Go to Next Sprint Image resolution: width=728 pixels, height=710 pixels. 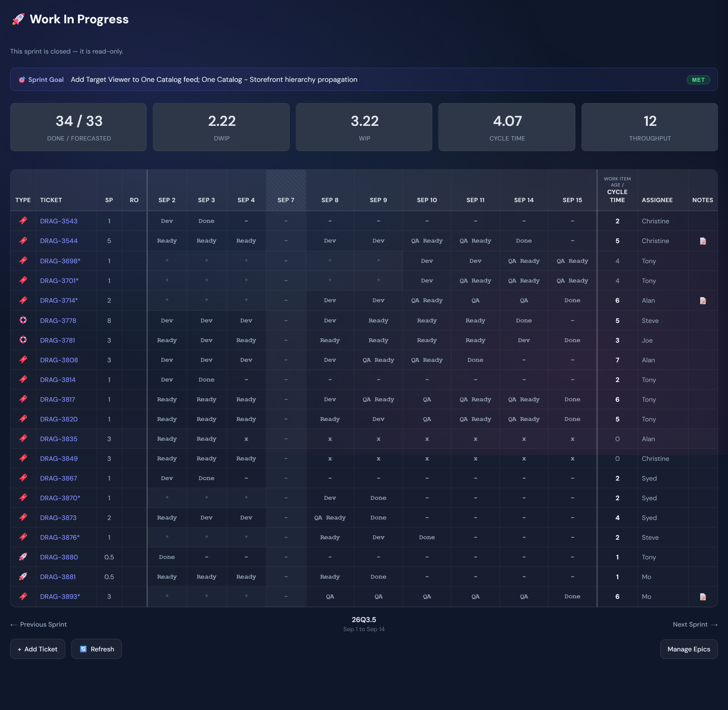pyautogui.click(x=695, y=624)
